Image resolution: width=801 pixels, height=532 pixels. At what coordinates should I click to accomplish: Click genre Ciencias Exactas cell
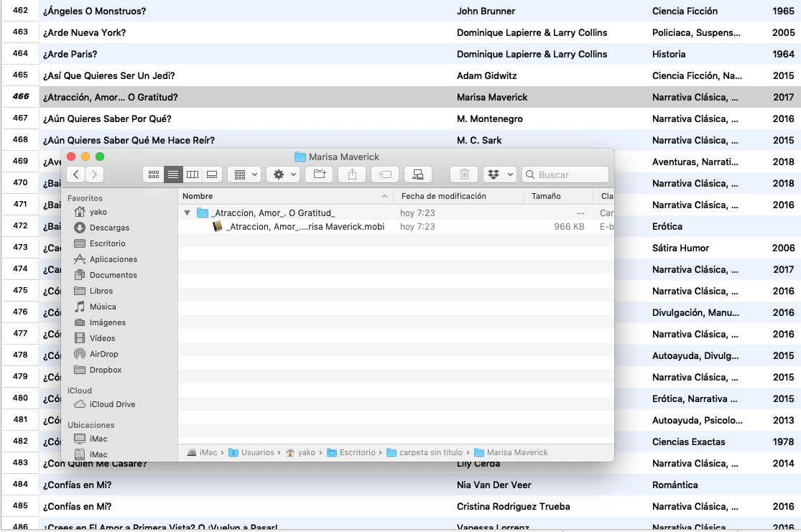(x=689, y=442)
